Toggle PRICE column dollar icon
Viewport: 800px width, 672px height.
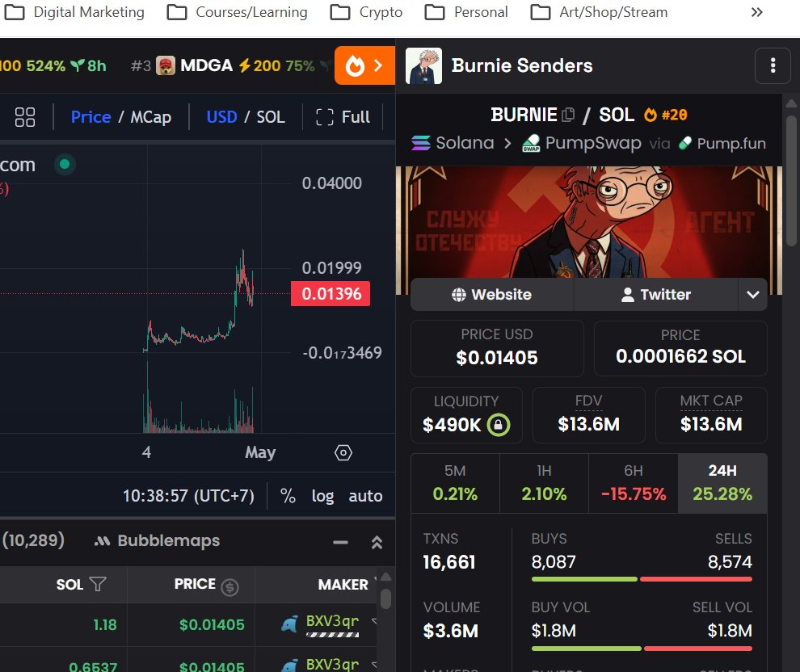[x=229, y=587]
